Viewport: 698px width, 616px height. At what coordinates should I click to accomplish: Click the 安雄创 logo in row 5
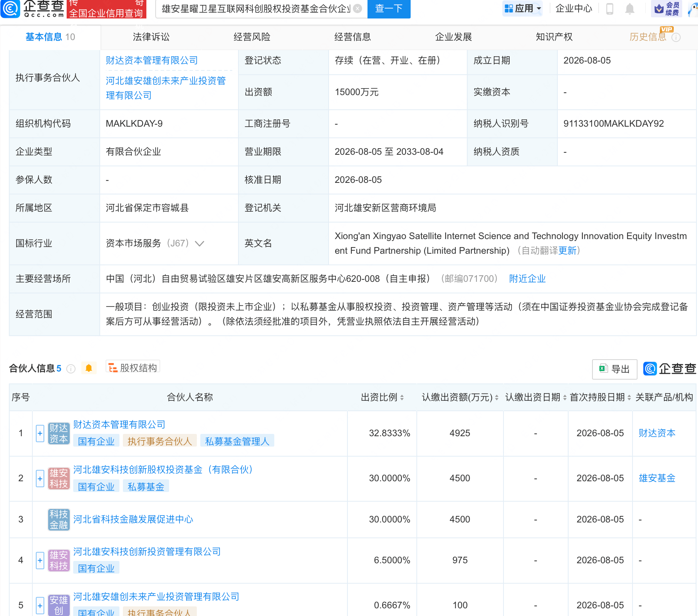tap(59, 605)
